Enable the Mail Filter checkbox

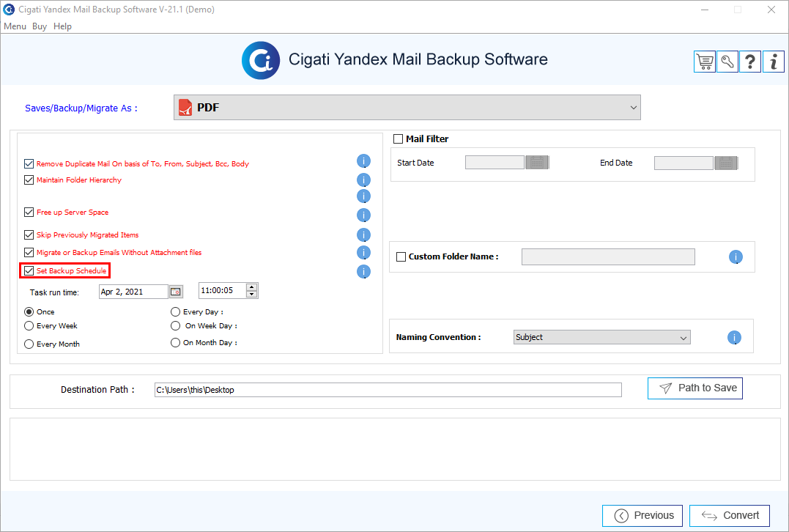pyautogui.click(x=398, y=139)
